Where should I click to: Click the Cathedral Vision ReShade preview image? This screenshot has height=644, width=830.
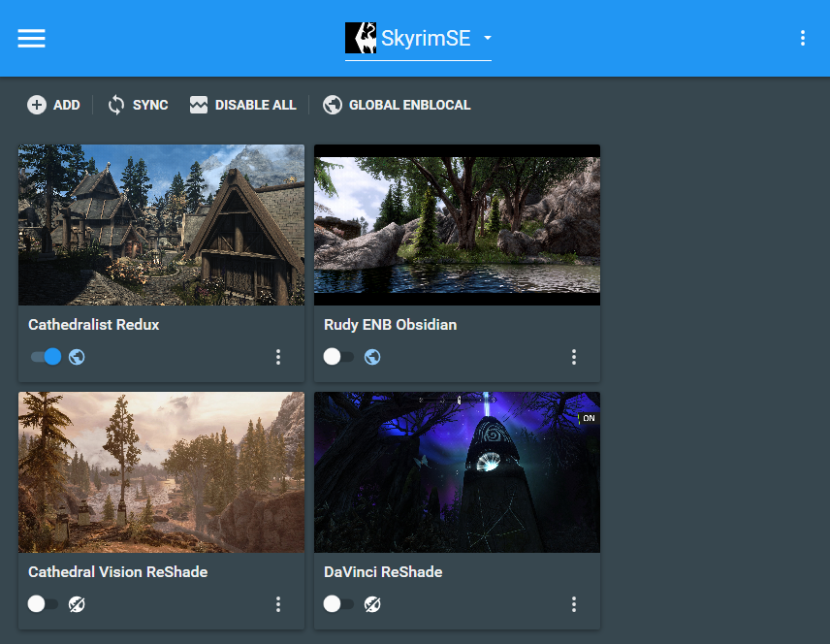coord(162,472)
